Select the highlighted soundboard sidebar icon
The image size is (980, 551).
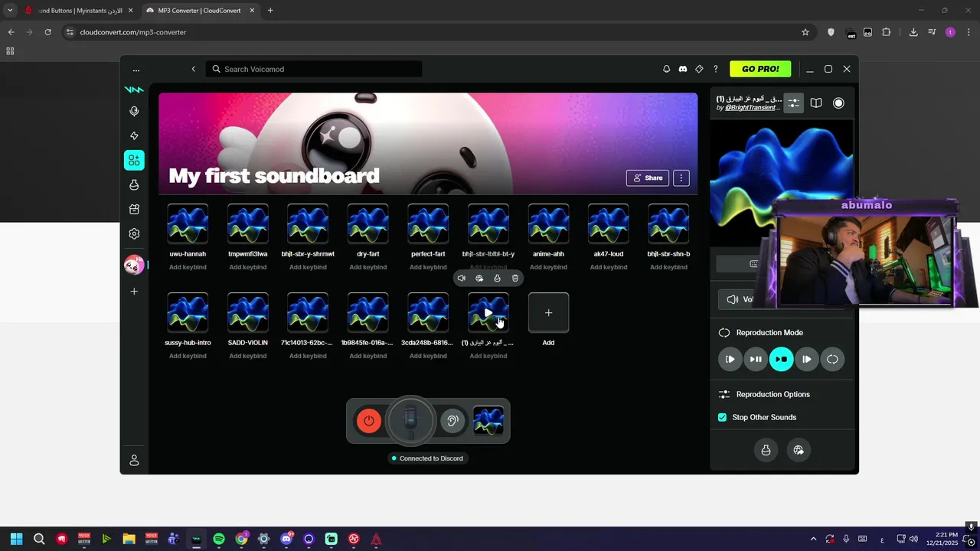click(x=134, y=160)
